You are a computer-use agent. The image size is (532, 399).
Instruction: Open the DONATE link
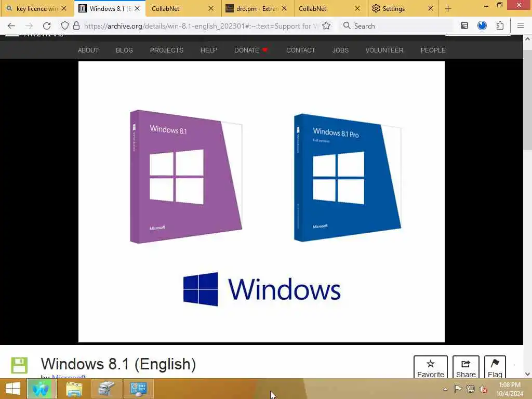[x=251, y=50]
